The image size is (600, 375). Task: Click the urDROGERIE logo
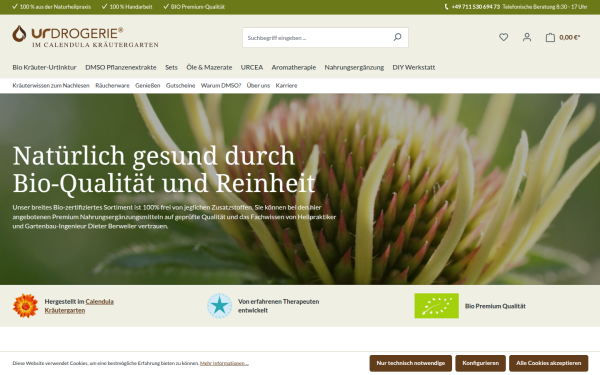click(85, 37)
